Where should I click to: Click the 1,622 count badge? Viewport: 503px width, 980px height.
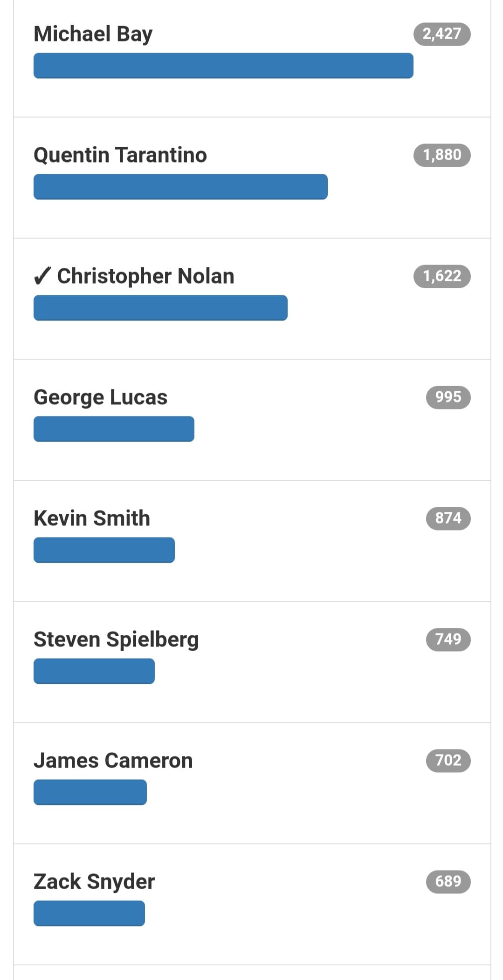[442, 276]
